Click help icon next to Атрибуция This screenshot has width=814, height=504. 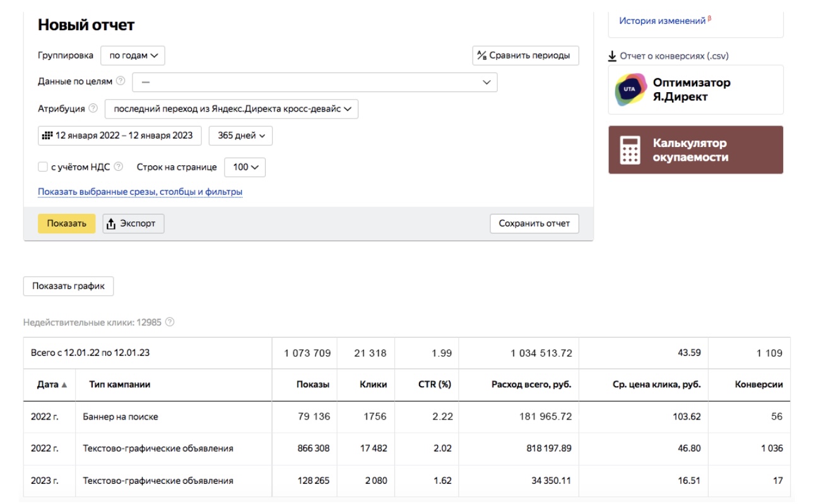[x=93, y=108]
